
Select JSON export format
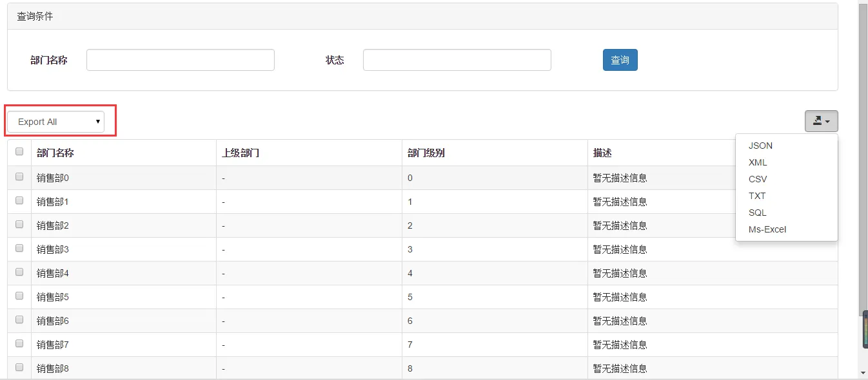pos(760,146)
